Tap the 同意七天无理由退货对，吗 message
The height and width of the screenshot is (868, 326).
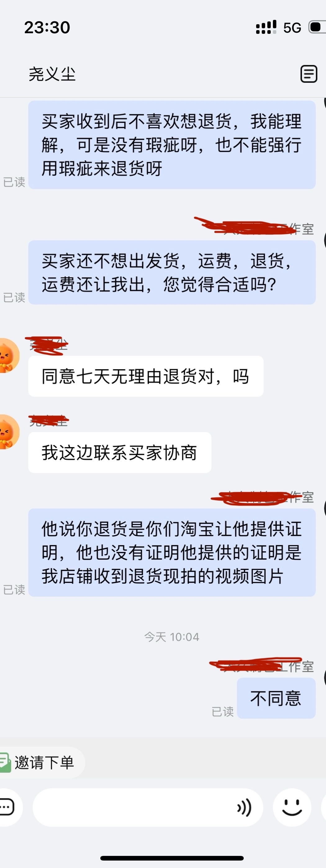click(146, 376)
